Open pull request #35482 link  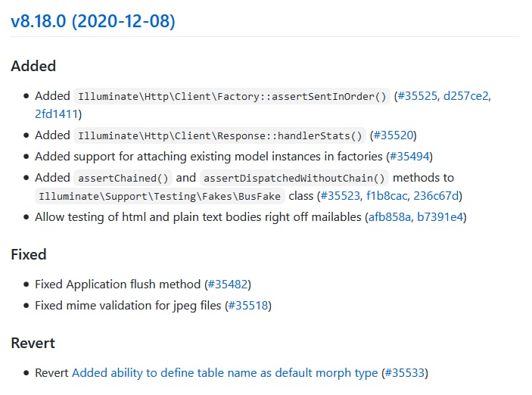228,284
